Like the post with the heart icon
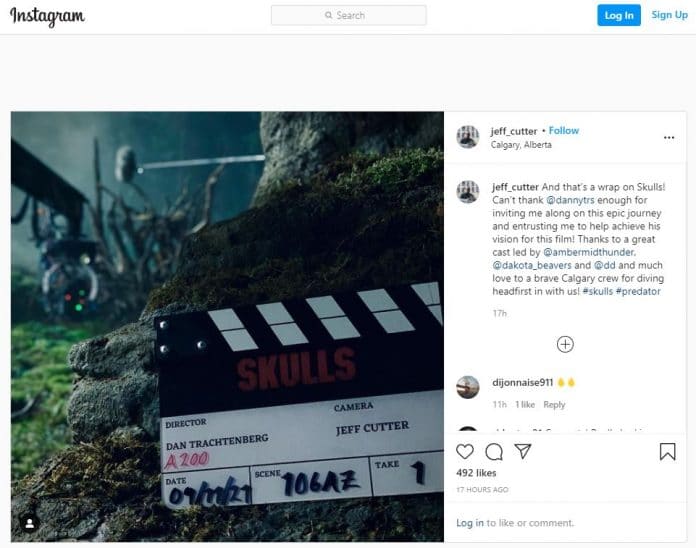 465,452
